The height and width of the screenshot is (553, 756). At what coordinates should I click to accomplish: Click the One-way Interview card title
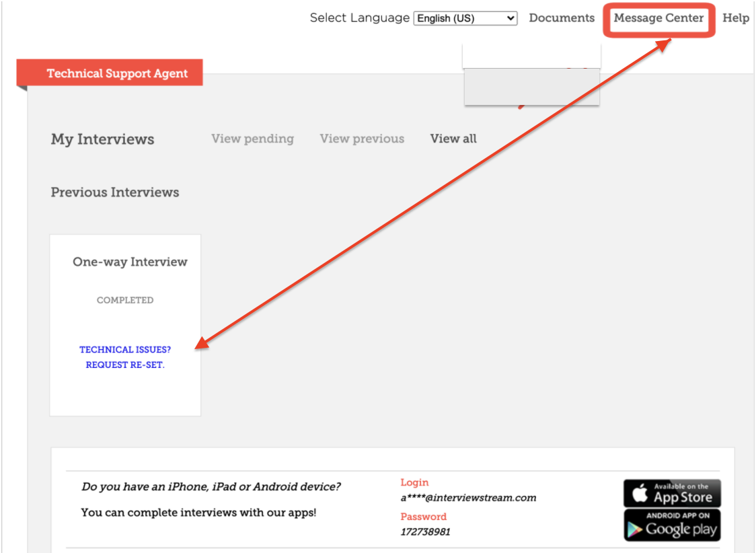[130, 262]
